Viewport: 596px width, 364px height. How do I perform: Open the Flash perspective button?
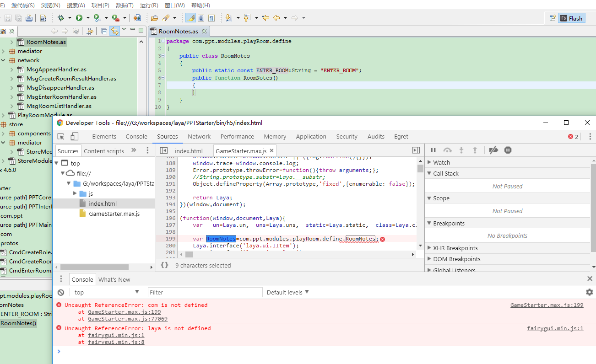click(571, 18)
